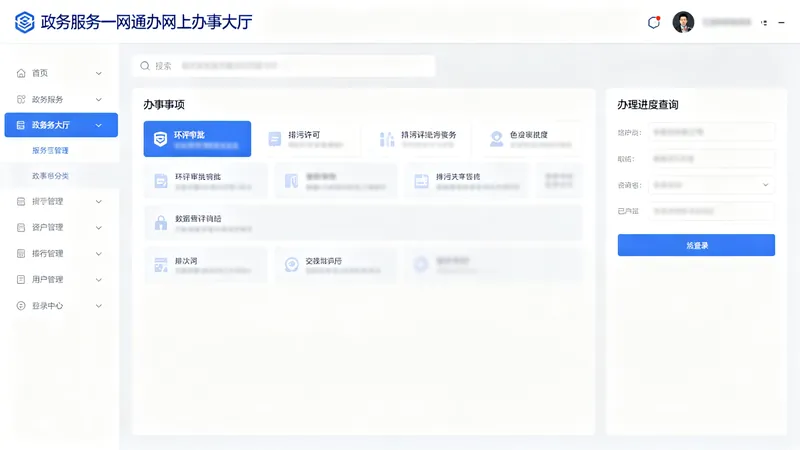Click the 排行管理 sidebar icon
Viewport: 800px width, 450px height.
(x=21, y=253)
